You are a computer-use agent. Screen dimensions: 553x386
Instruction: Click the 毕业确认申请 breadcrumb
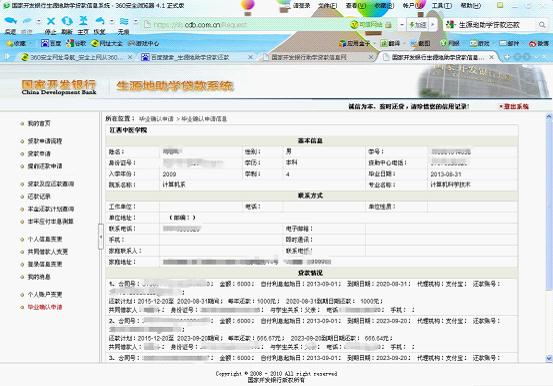coord(156,119)
